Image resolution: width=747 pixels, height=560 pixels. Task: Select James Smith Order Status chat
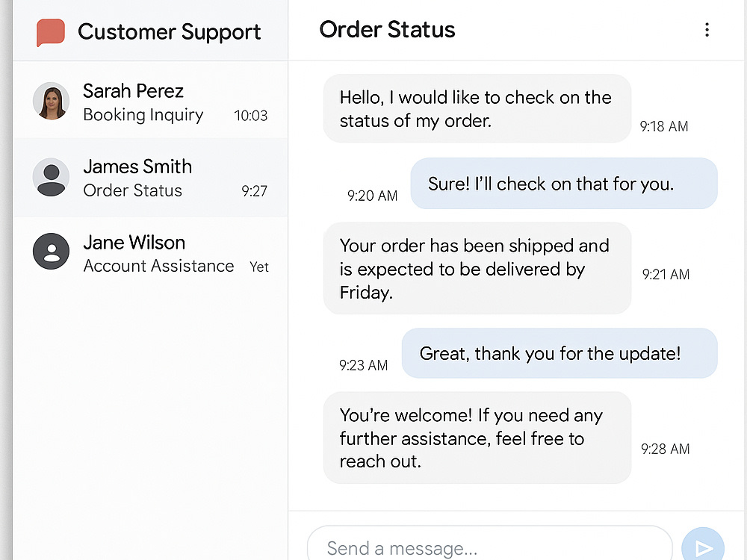point(151,177)
